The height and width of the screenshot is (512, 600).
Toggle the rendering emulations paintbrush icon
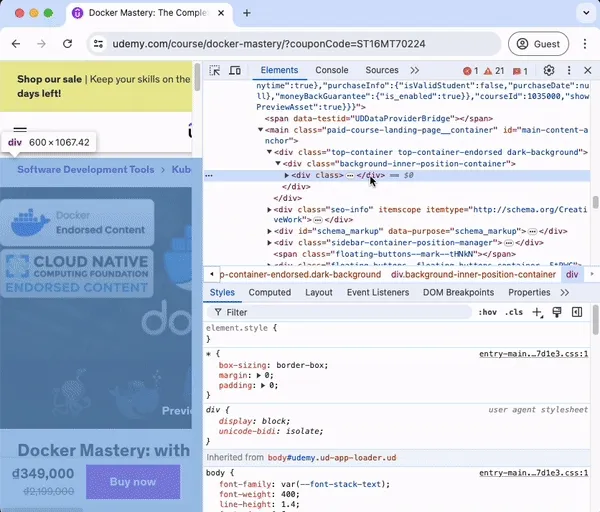(x=557, y=312)
